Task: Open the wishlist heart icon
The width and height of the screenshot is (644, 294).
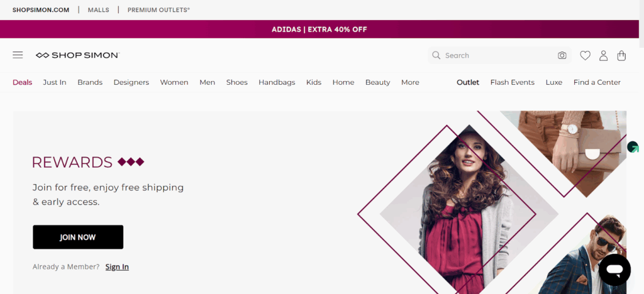Action: (x=585, y=55)
